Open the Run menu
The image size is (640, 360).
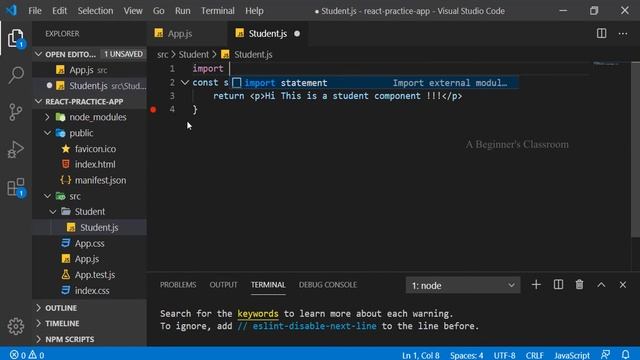(183, 11)
